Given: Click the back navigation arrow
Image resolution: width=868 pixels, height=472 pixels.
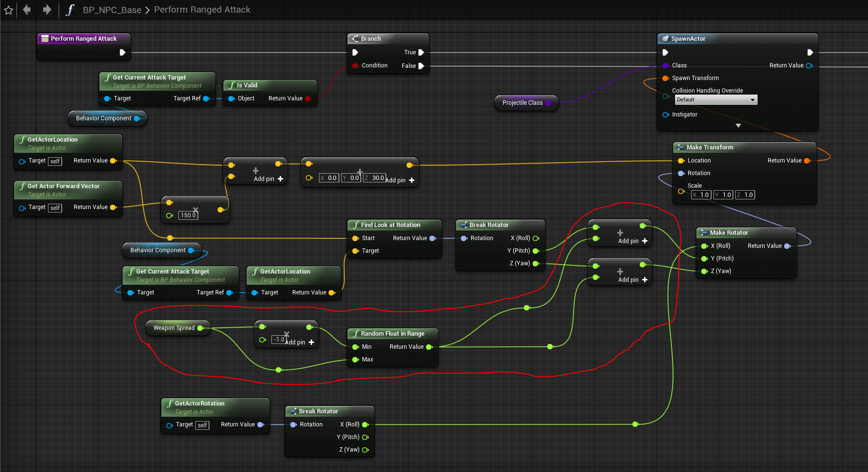Looking at the screenshot, I should click(27, 10).
